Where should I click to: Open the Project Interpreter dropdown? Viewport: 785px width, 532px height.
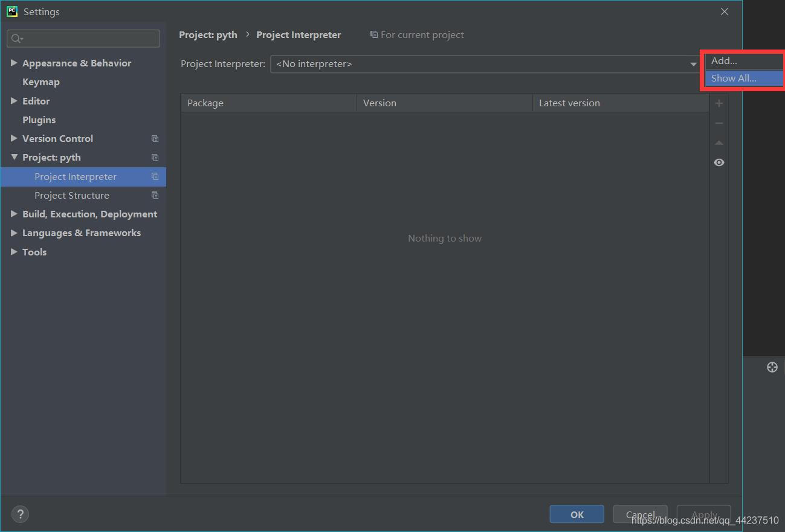point(693,63)
